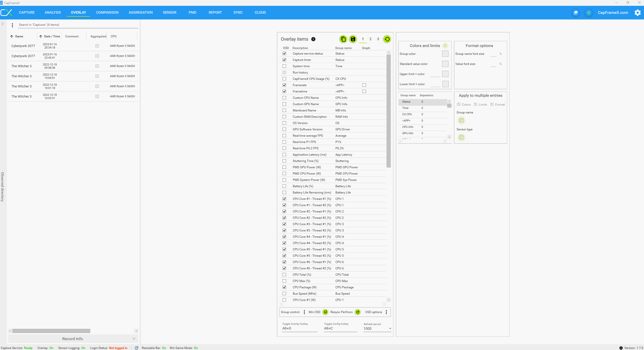Toggle the Framerate graph checkbox
Screen dimensions: 644x350
point(364,85)
